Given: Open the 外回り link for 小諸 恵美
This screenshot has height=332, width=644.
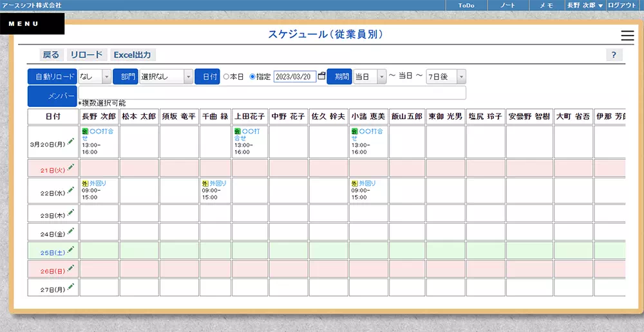Looking at the screenshot, I should (x=368, y=183).
